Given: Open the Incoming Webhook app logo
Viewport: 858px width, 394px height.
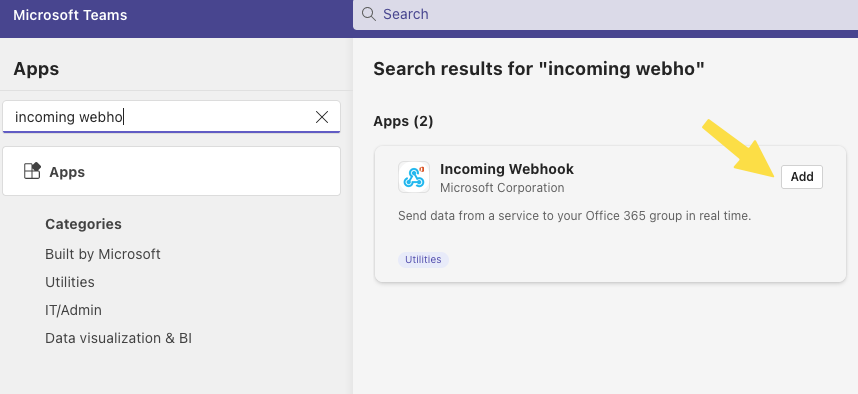Looking at the screenshot, I should 414,177.
